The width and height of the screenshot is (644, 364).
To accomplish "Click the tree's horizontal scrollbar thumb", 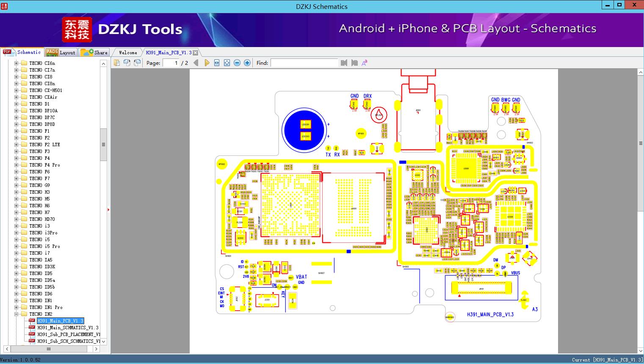I will point(49,349).
